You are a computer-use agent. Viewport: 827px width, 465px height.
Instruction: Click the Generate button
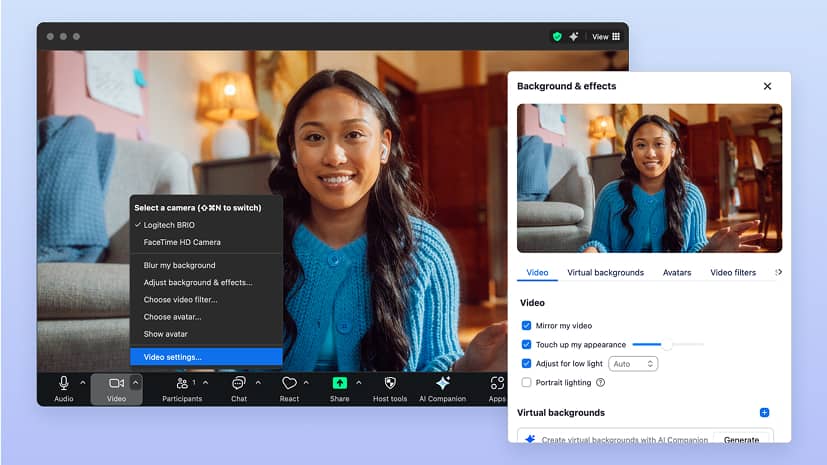[741, 439]
